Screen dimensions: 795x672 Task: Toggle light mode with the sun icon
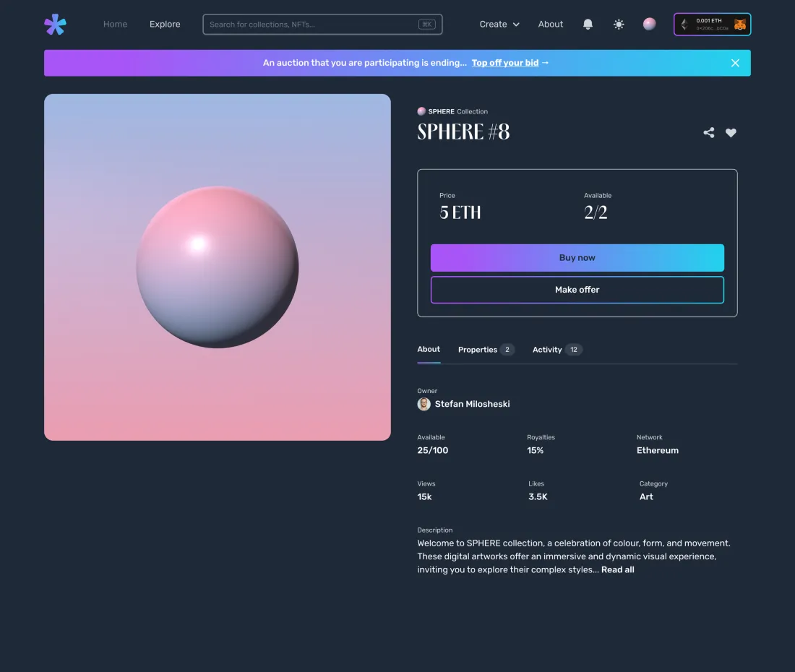[619, 25]
